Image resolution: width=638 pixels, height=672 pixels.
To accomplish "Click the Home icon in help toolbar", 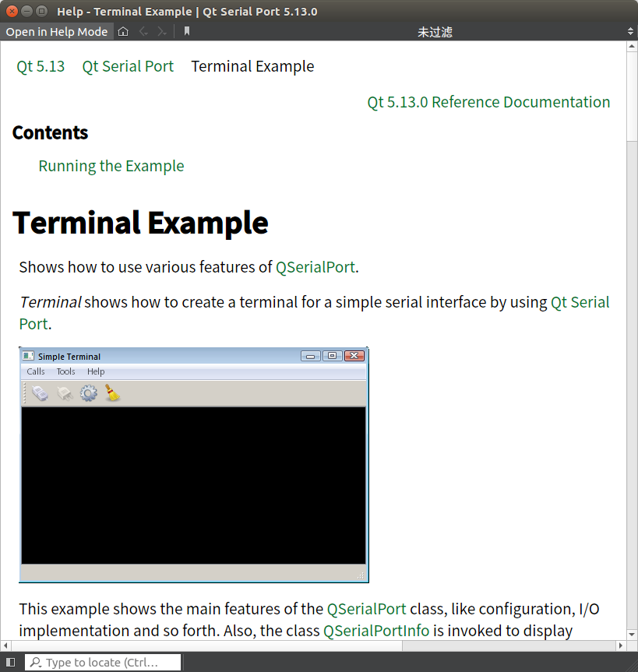I will click(x=123, y=31).
